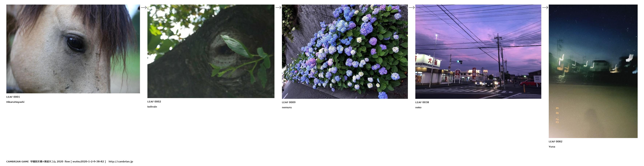Select the LEAF 0001 label
Image resolution: width=644 pixels, height=166 pixels.
13,97
